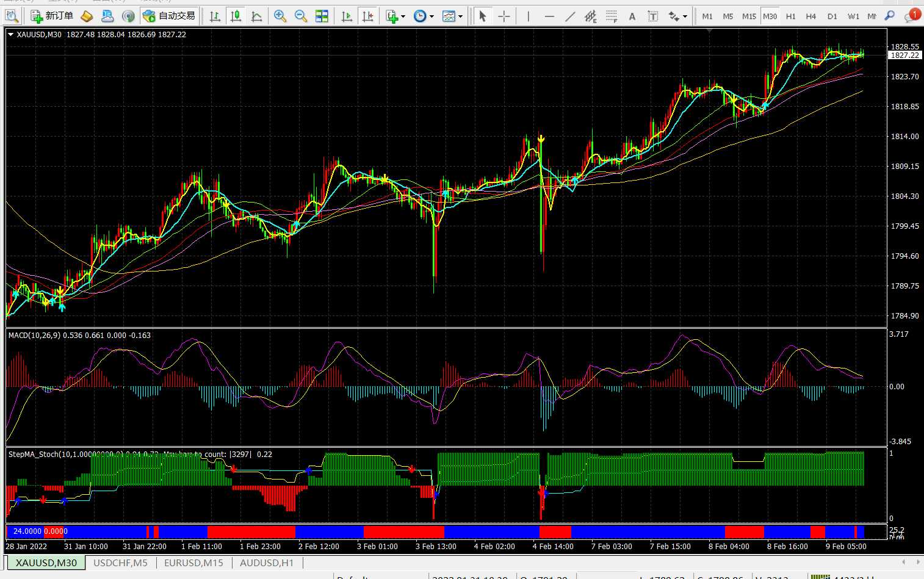
Task: Toggle chart shift from right edge
Action: pyautogui.click(x=367, y=16)
